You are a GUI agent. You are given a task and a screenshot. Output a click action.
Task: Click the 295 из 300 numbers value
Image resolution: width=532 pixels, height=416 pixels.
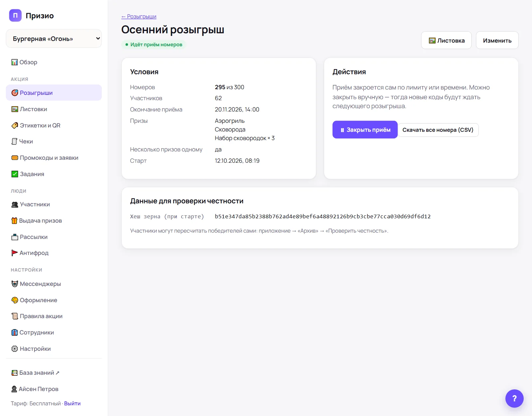click(x=229, y=87)
